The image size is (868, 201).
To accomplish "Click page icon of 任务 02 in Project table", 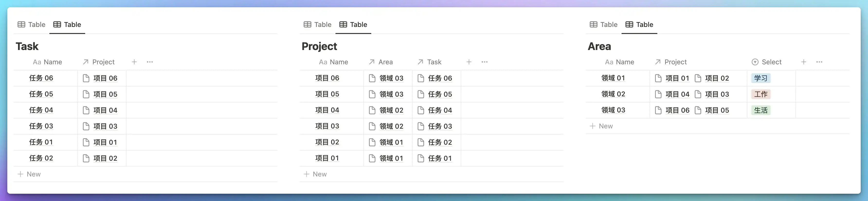I will point(421,142).
